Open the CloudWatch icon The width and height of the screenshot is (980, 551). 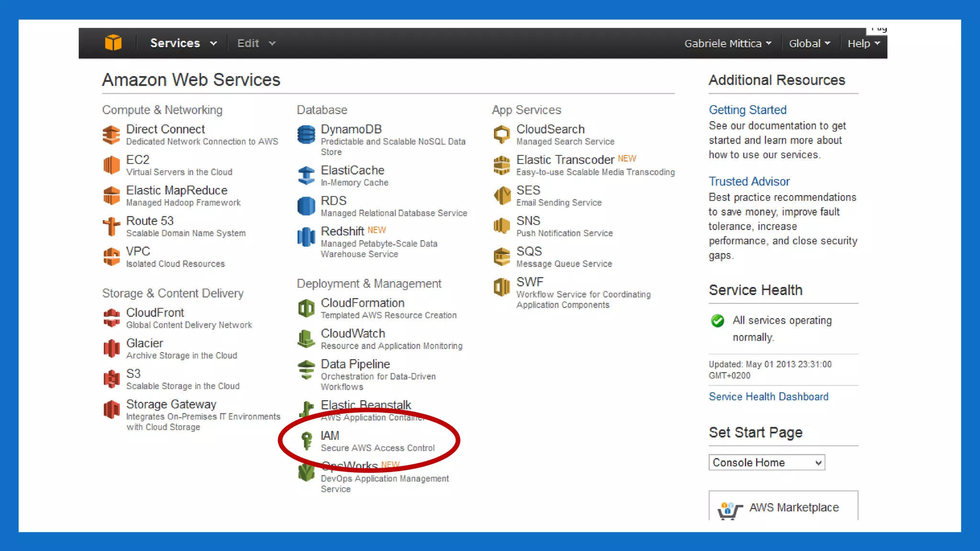coord(306,339)
